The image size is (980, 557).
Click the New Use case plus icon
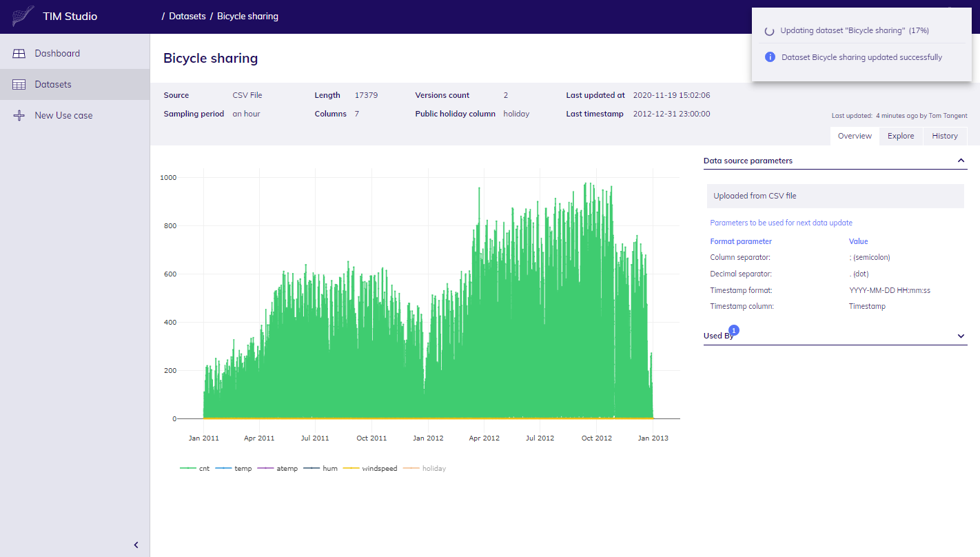[x=19, y=115]
